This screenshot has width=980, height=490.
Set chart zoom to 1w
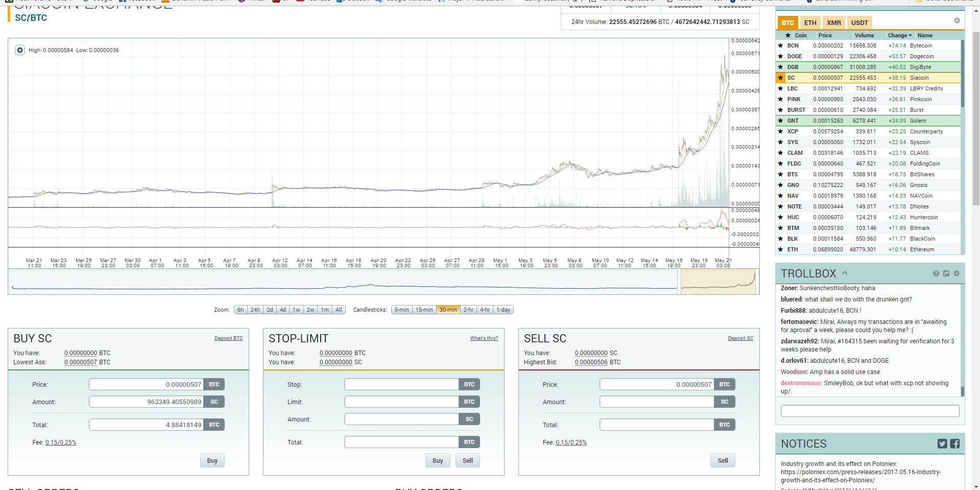click(x=296, y=310)
